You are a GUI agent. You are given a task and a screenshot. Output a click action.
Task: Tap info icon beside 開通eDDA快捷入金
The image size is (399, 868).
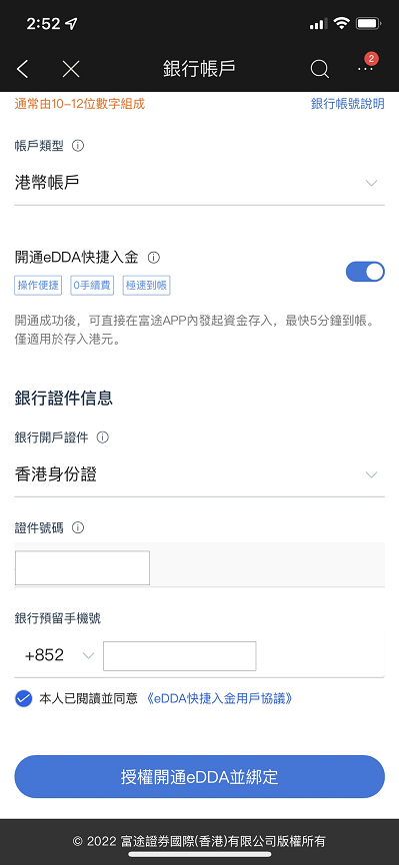(154, 258)
